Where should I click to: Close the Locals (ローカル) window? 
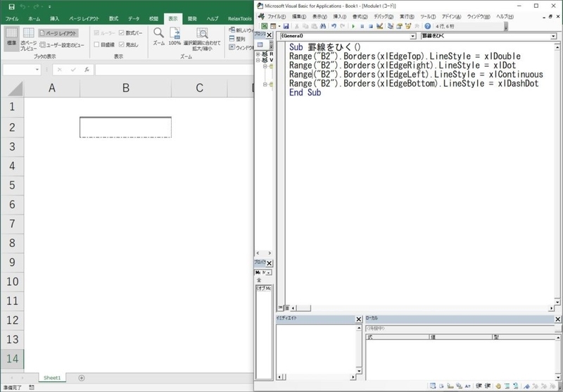tap(557, 319)
